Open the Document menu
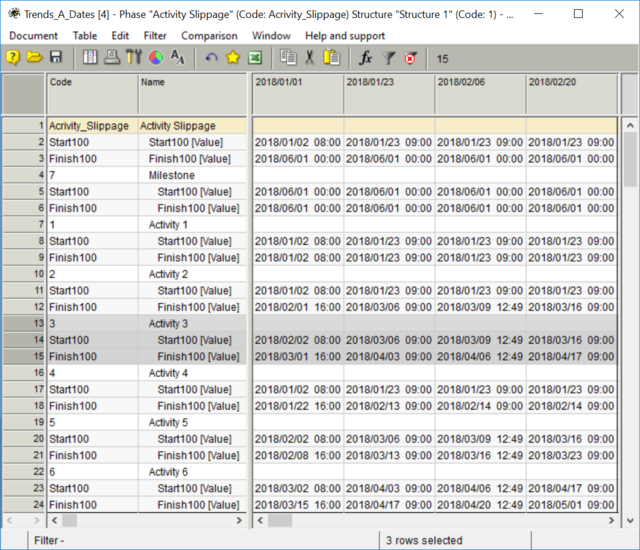 (x=33, y=36)
